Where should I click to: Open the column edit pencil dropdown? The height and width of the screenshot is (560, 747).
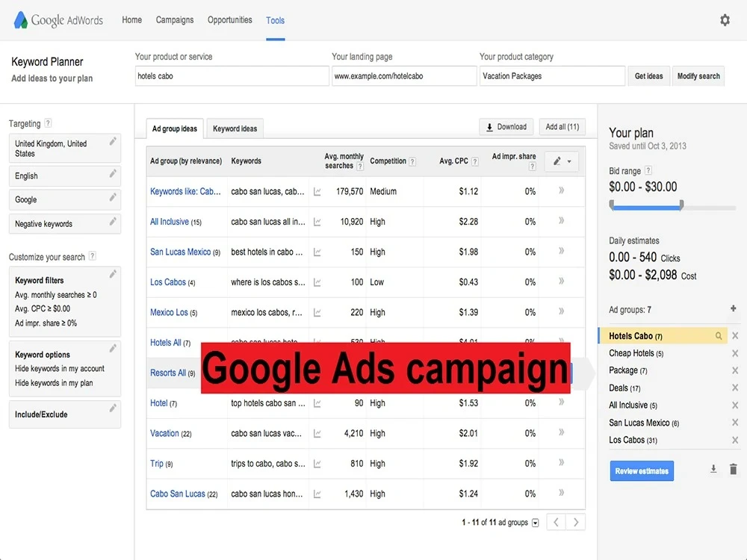pyautogui.click(x=562, y=161)
